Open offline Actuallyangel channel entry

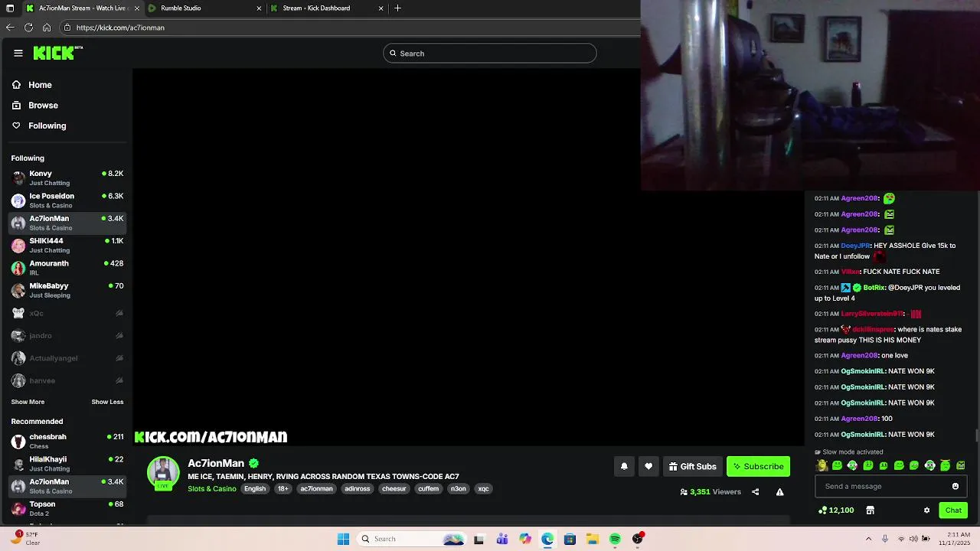tap(67, 358)
